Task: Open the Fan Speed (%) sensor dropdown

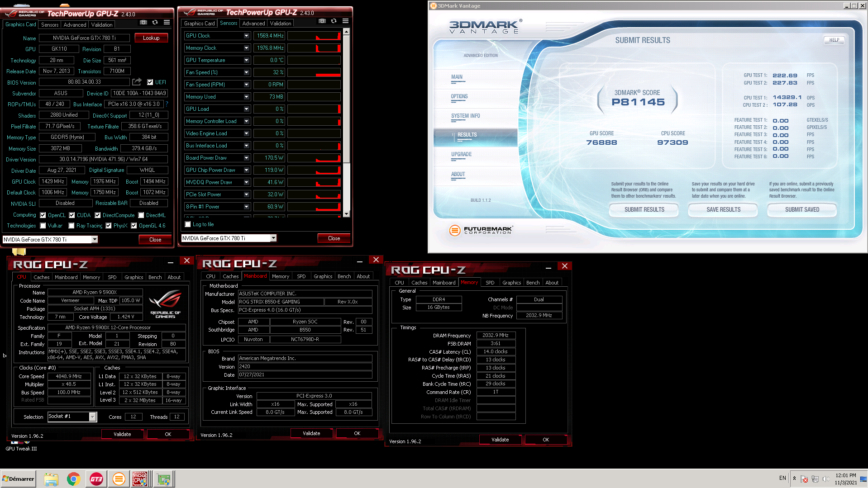Action: coord(247,72)
